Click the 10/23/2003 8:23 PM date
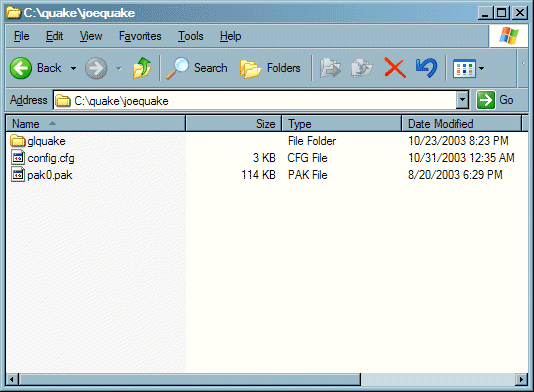 (x=458, y=141)
